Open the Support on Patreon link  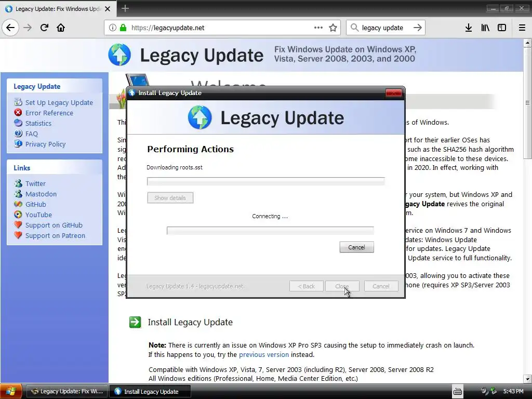55,235
